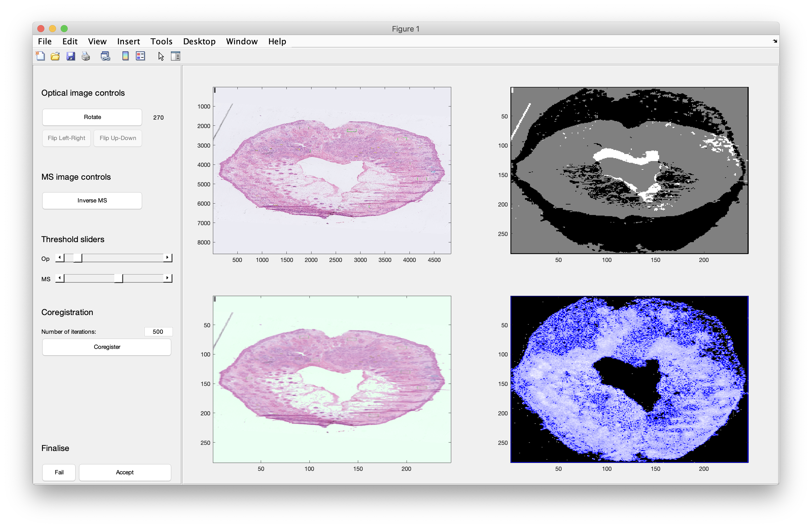Insert a colorbar via the toolbar icon
This screenshot has height=528, width=812.
(125, 56)
